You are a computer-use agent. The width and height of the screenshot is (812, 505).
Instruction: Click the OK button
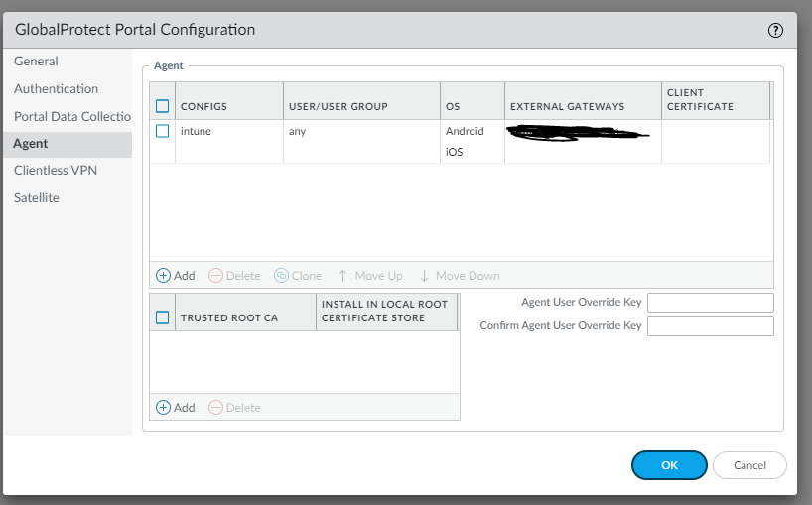click(669, 465)
